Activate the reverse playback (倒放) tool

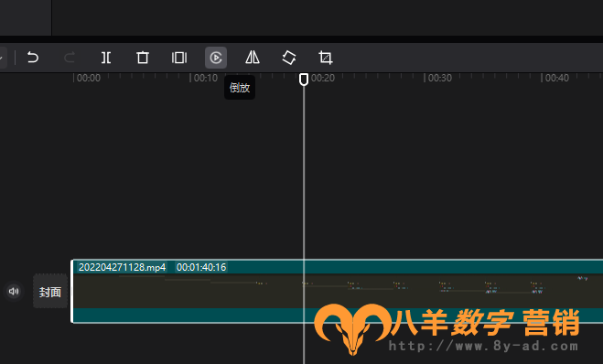pos(216,58)
